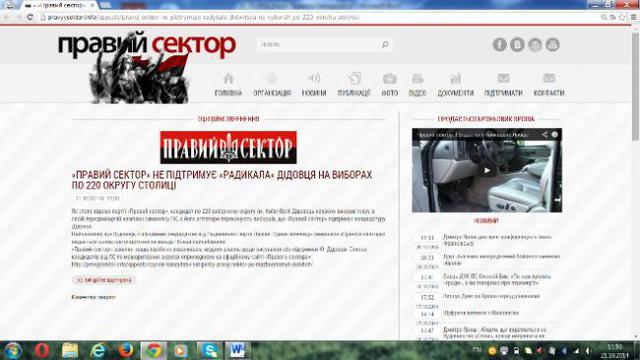Click the Chrome taskbar icon
Image resolution: width=640 pixels, height=360 pixels.
click(x=153, y=351)
